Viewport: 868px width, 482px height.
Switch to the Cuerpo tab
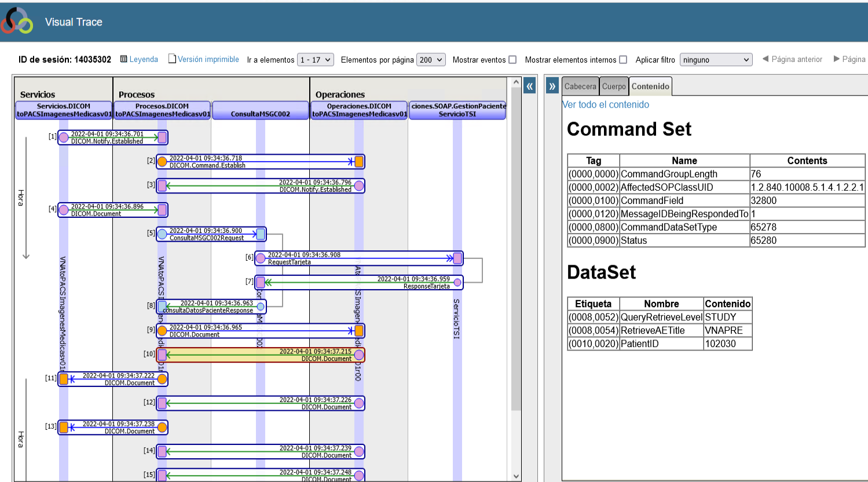coord(614,86)
